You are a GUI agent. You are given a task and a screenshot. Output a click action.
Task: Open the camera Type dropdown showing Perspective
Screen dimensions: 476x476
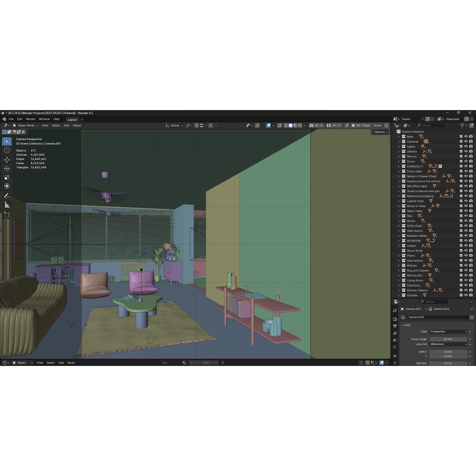tap(448, 331)
